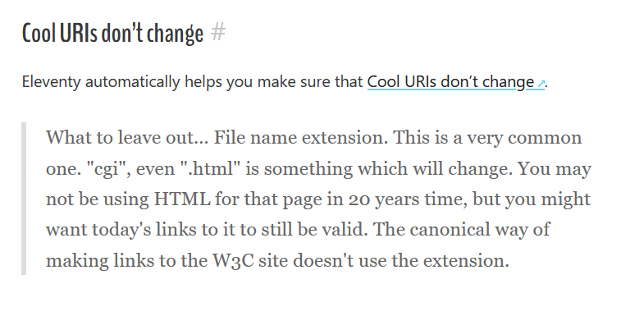
Task: Click the phrase today's links
Action: coord(142,230)
